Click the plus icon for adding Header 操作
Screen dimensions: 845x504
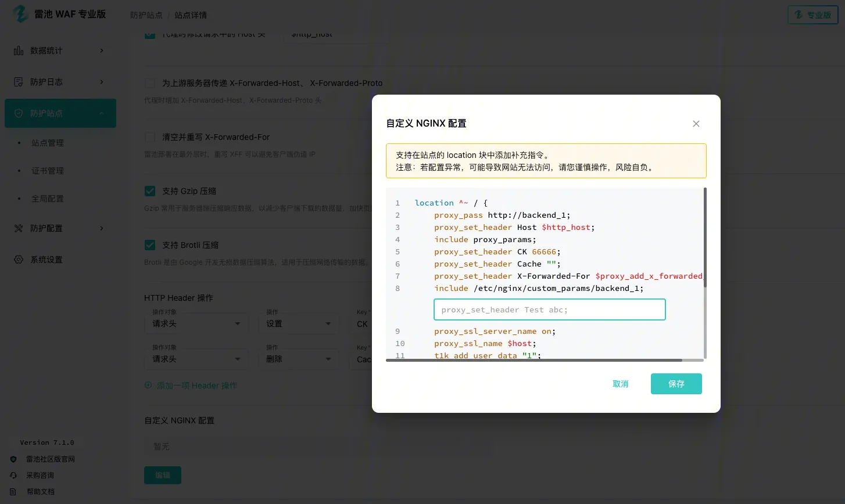(x=148, y=385)
